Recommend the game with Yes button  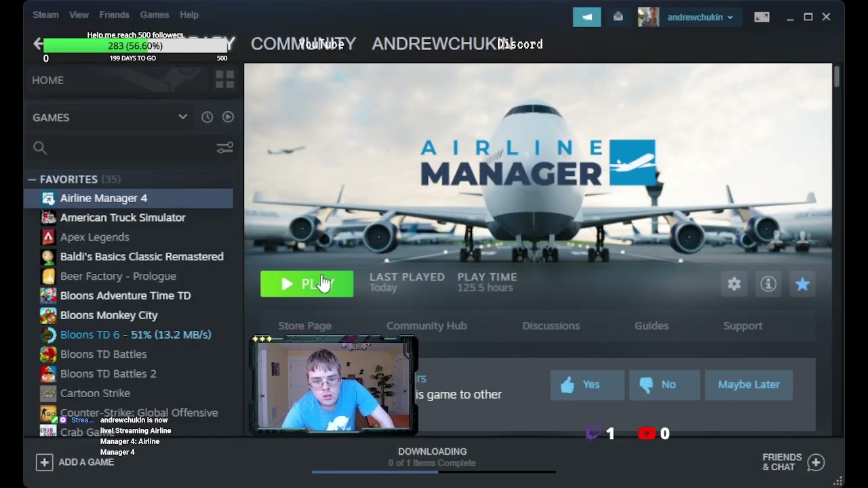(x=587, y=384)
